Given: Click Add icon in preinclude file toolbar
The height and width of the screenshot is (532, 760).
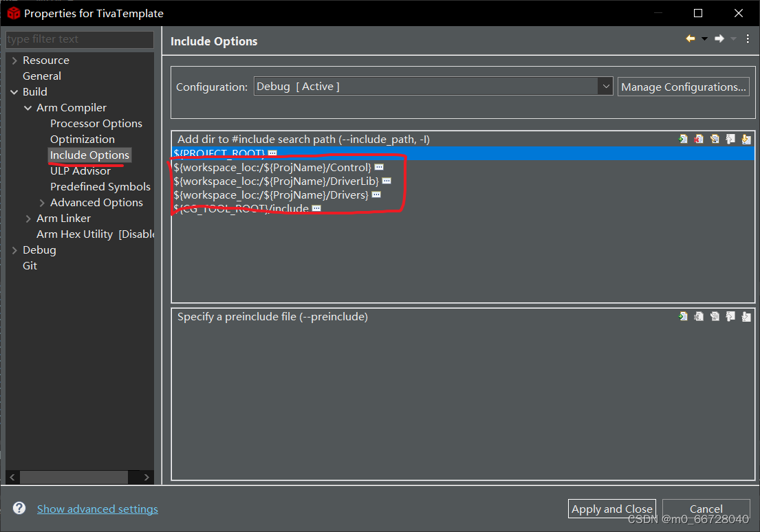Looking at the screenshot, I should 683,316.
